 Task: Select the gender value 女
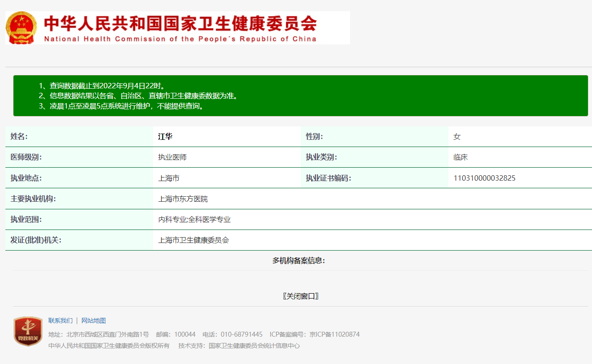coord(457,137)
